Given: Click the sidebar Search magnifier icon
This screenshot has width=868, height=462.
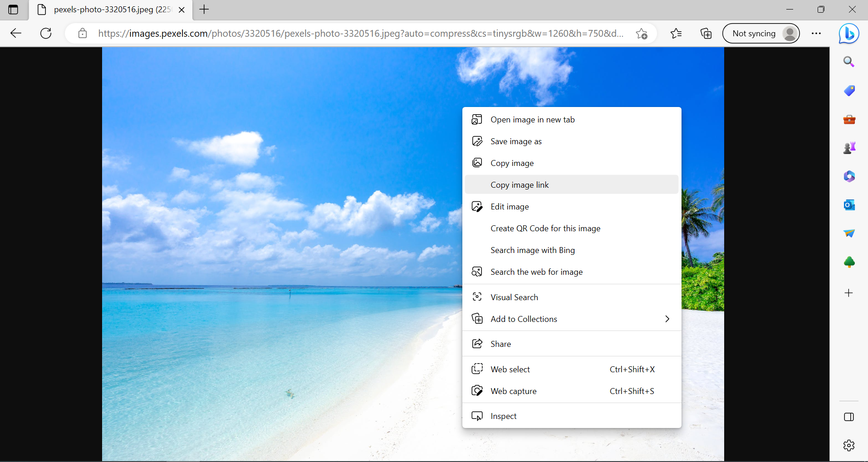Looking at the screenshot, I should click(848, 62).
